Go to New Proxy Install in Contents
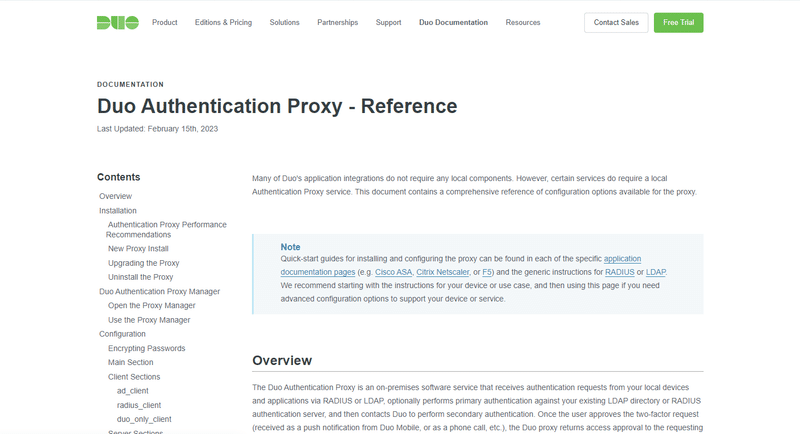Viewport: 800px width, 434px height. click(x=138, y=249)
